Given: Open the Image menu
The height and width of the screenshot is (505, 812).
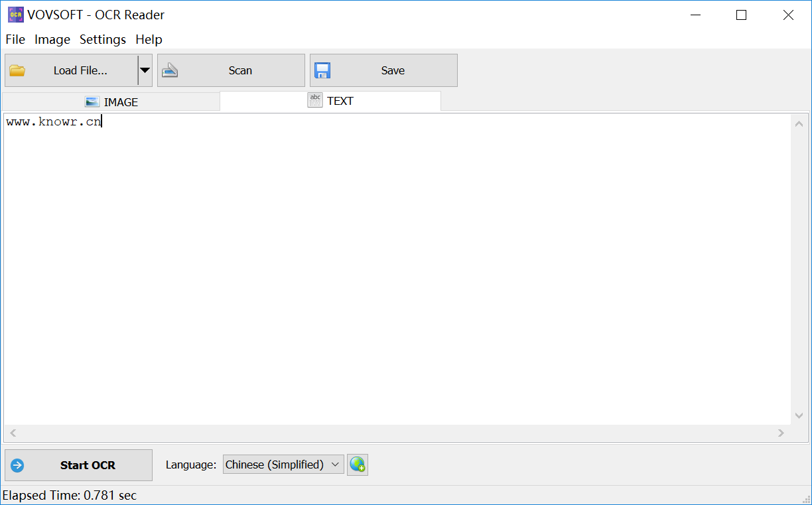Looking at the screenshot, I should [52, 39].
